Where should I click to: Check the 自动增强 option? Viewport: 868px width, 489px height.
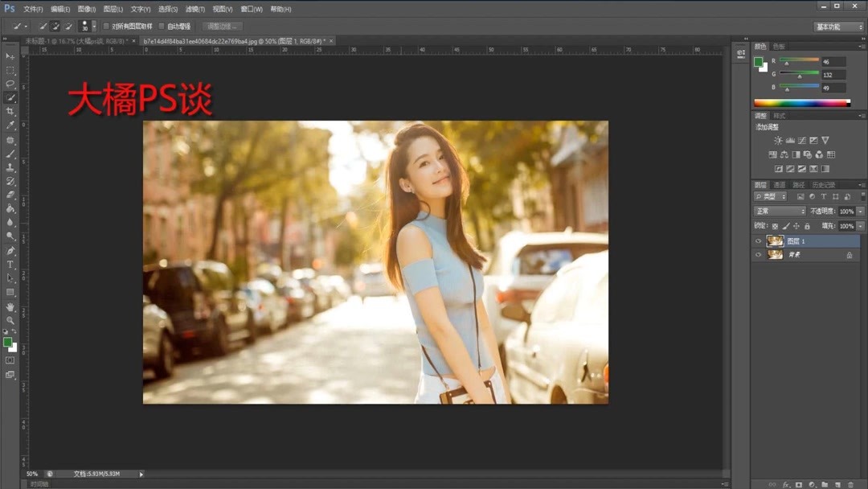(162, 27)
